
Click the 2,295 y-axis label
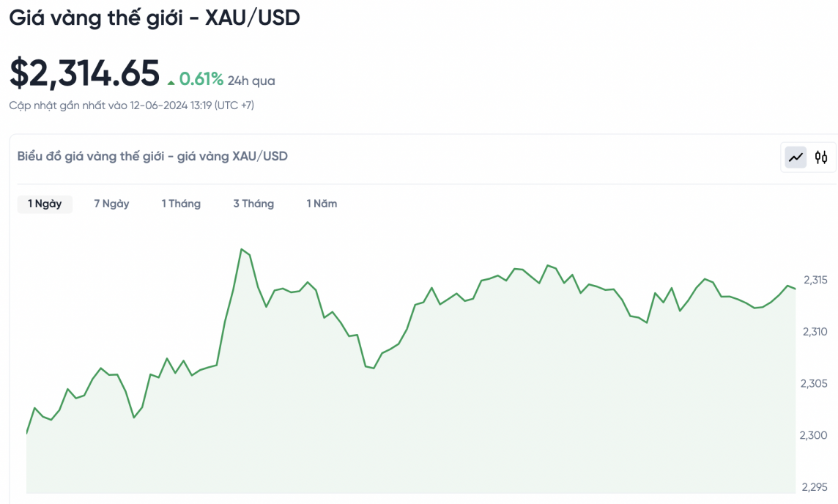tap(815, 487)
